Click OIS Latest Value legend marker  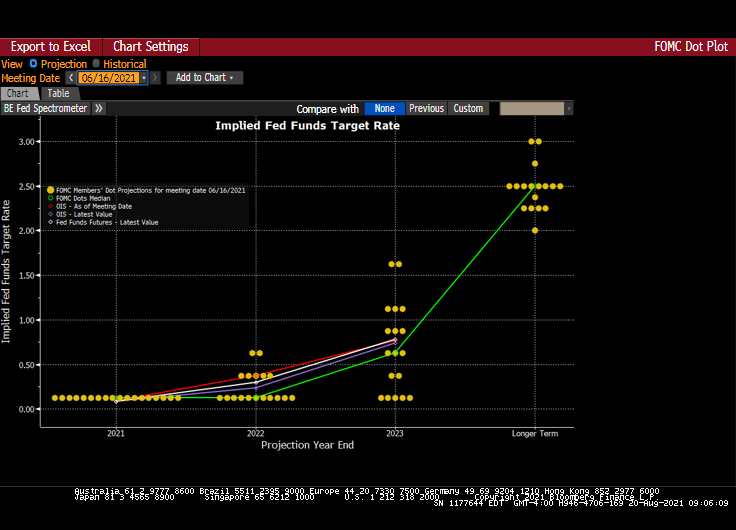click(x=51, y=213)
